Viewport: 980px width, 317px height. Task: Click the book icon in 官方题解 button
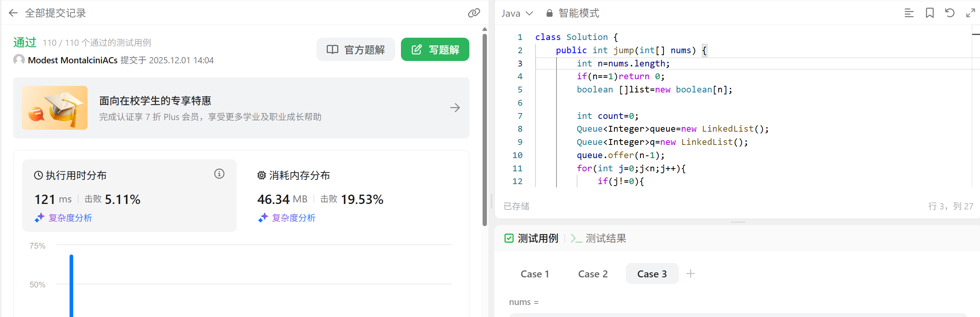click(x=332, y=49)
